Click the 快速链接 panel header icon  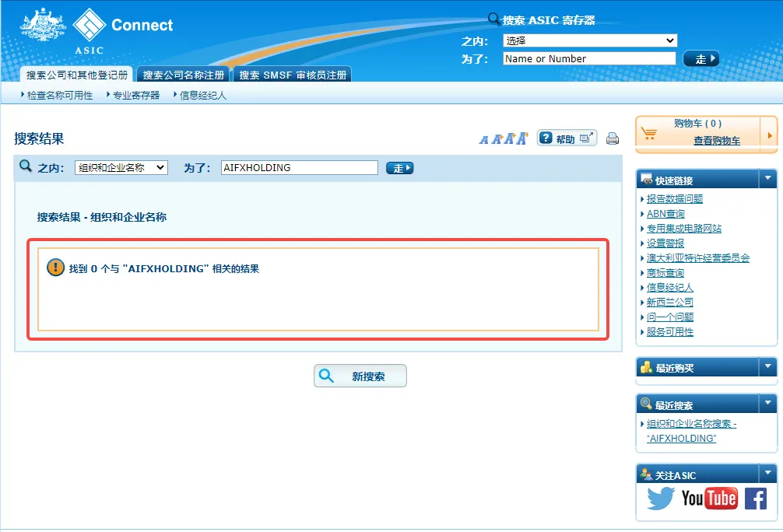click(x=646, y=179)
